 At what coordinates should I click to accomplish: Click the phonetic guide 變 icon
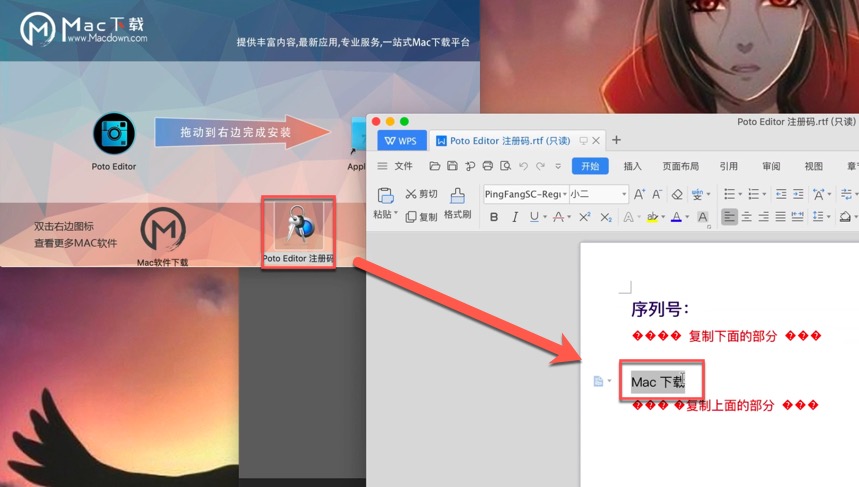click(x=697, y=194)
